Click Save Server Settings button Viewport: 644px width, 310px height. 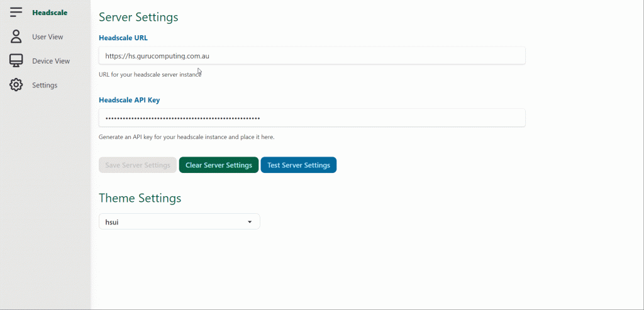[138, 165]
